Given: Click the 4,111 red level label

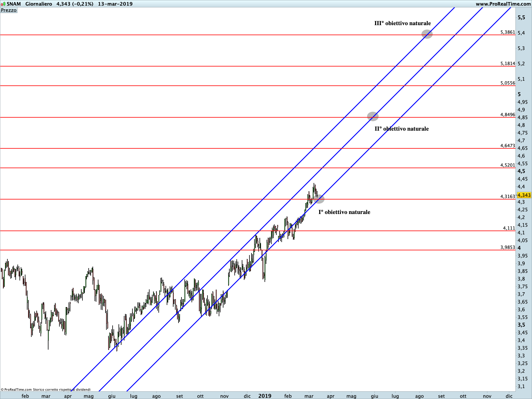Looking at the screenshot, I should coord(509,228).
